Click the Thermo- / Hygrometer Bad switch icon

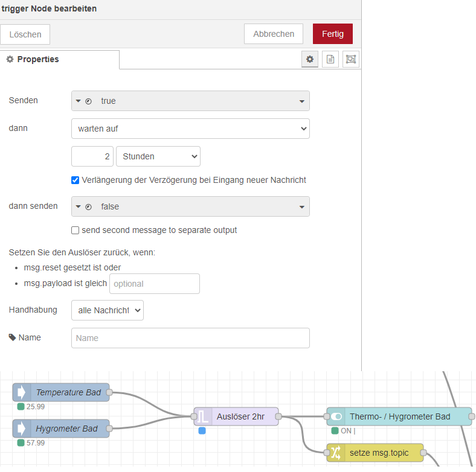(336, 416)
